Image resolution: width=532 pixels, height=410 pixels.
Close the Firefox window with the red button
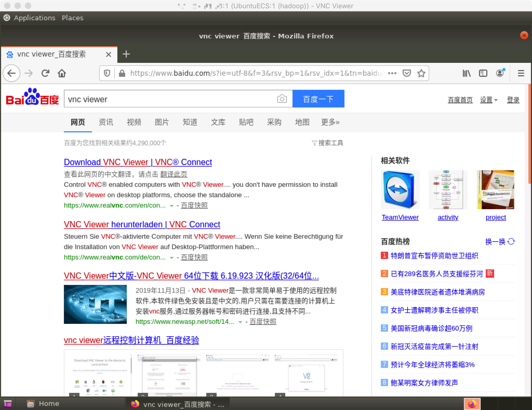pyautogui.click(x=524, y=35)
